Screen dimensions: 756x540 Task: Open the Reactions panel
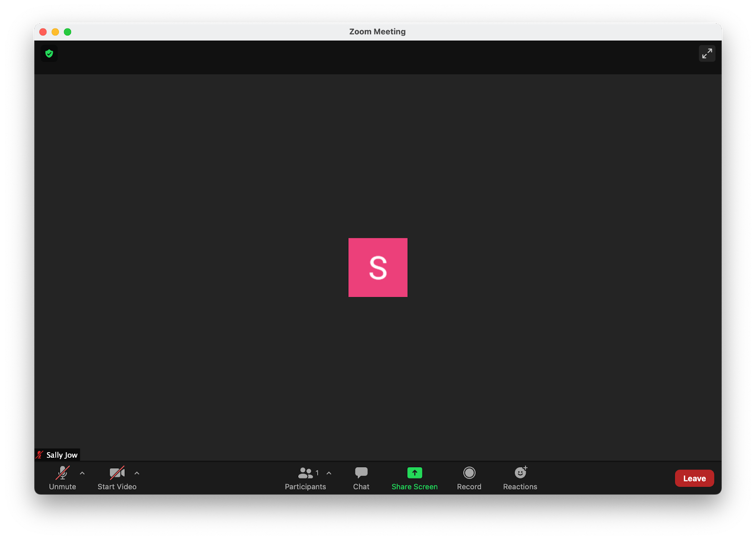(x=519, y=478)
